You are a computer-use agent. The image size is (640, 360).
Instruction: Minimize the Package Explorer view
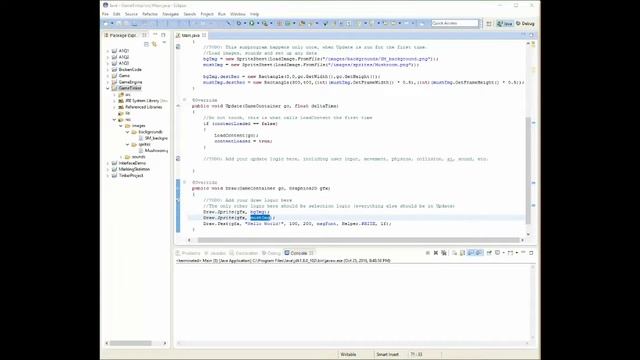(x=155, y=35)
